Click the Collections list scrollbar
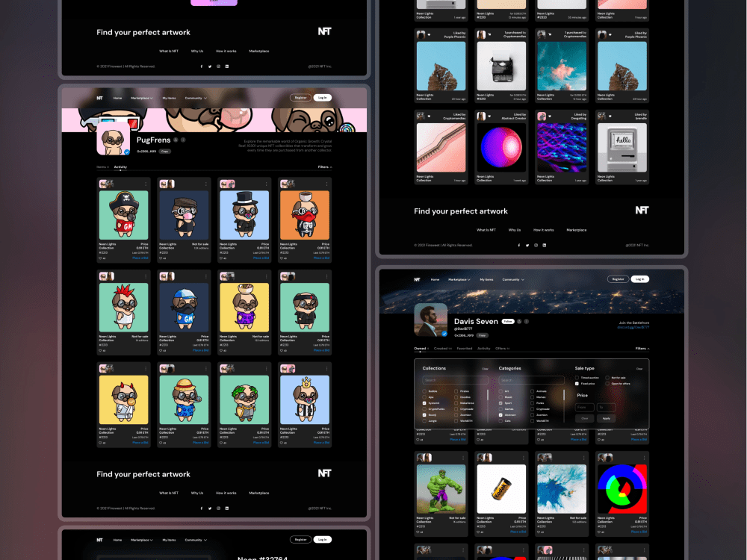This screenshot has height=560, width=747. click(x=488, y=395)
